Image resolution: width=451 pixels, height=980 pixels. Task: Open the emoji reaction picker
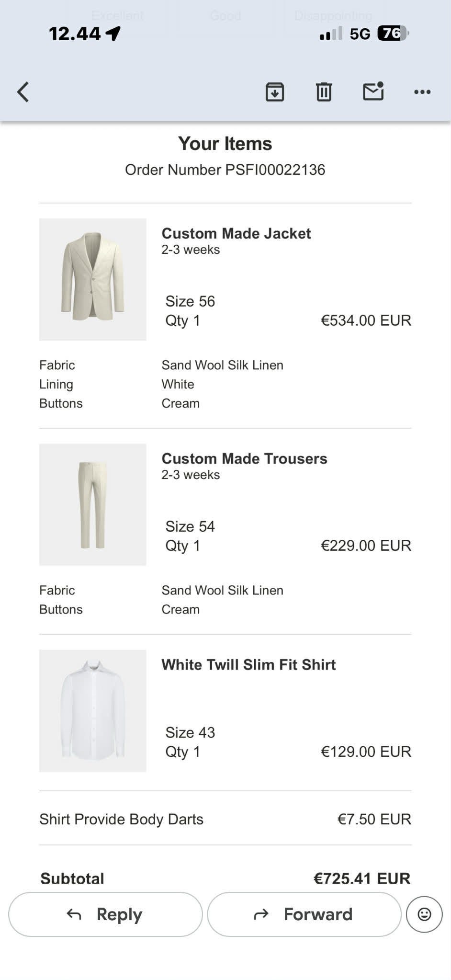[424, 914]
